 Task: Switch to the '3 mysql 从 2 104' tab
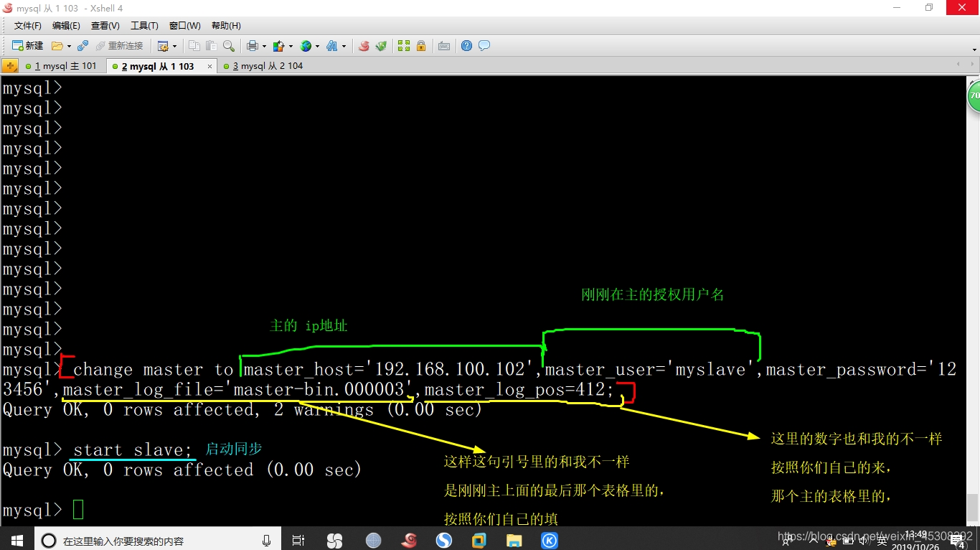[x=263, y=66]
